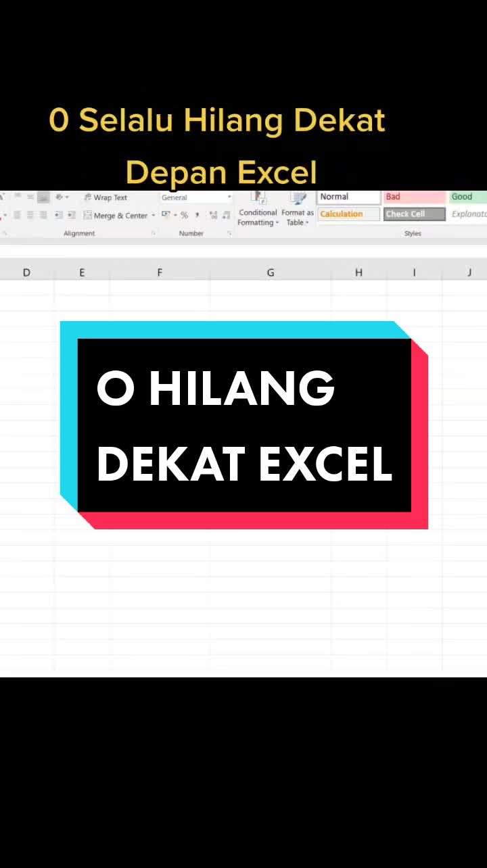Screen dimensions: 487x868
Task: Align text right in the cell
Action: click(x=43, y=216)
